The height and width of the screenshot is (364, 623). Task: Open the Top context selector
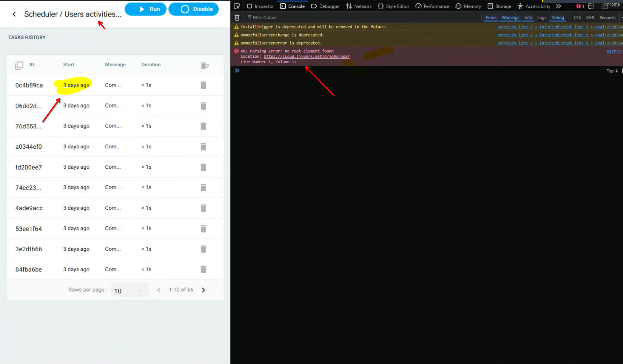[612, 71]
